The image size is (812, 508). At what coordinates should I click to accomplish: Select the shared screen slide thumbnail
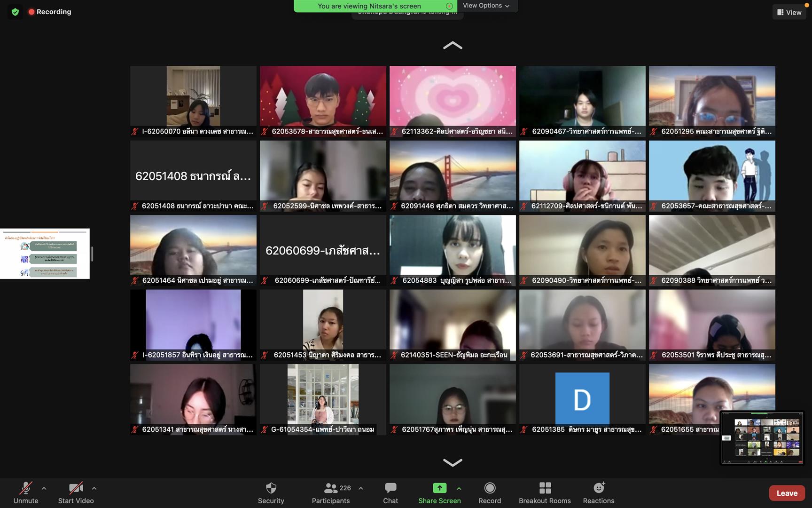pos(45,254)
